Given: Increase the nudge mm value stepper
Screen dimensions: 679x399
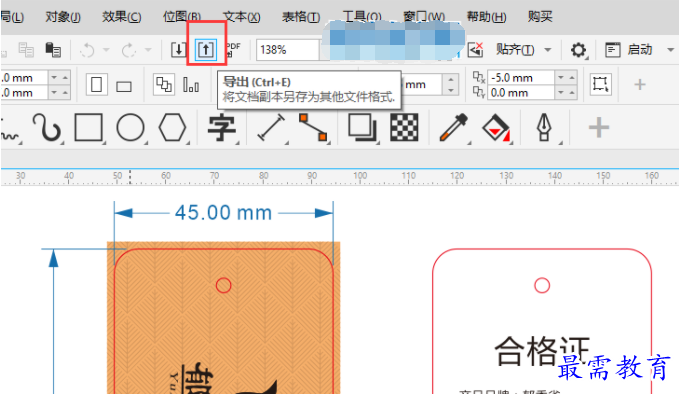Looking at the screenshot, I should coord(451,80).
